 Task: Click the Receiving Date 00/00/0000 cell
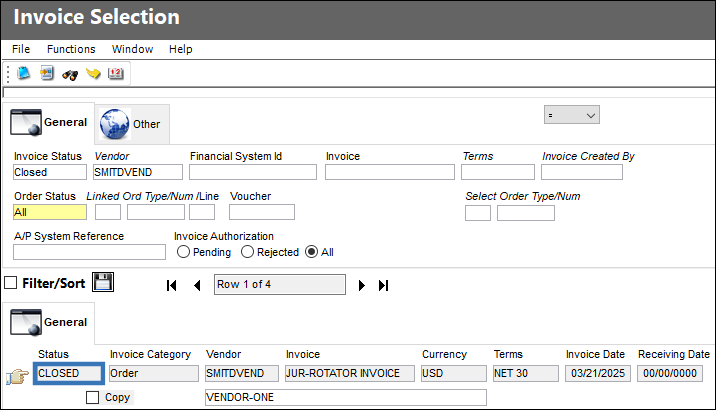[670, 373]
